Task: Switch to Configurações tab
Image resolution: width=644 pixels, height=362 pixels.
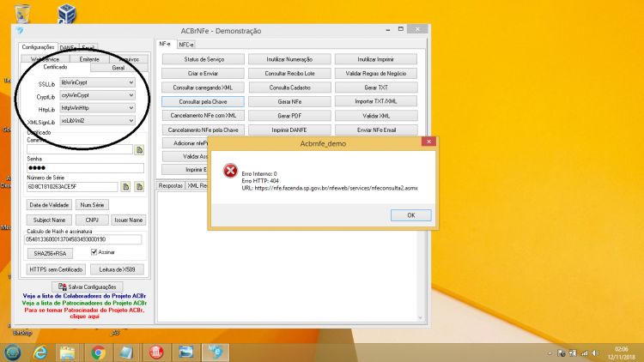Action: [38, 47]
